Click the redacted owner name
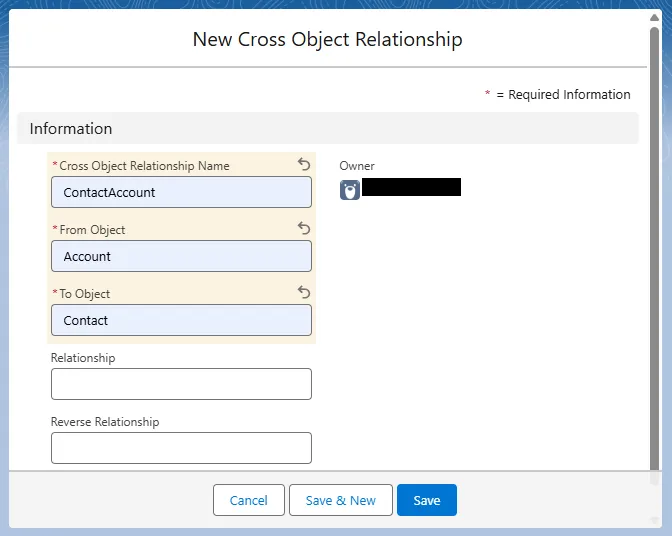Screen dimensions: 672x536 pos(411,187)
